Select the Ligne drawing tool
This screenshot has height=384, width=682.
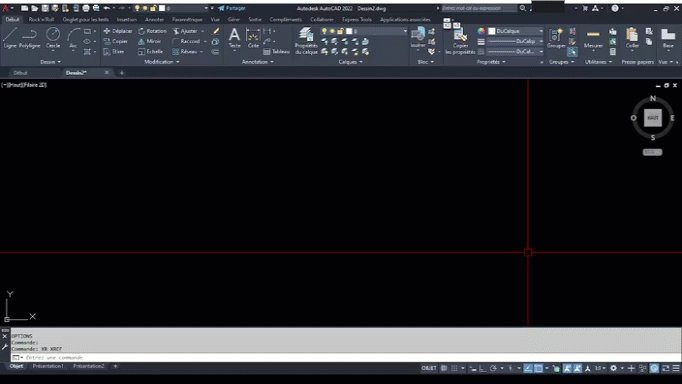[x=10, y=37]
